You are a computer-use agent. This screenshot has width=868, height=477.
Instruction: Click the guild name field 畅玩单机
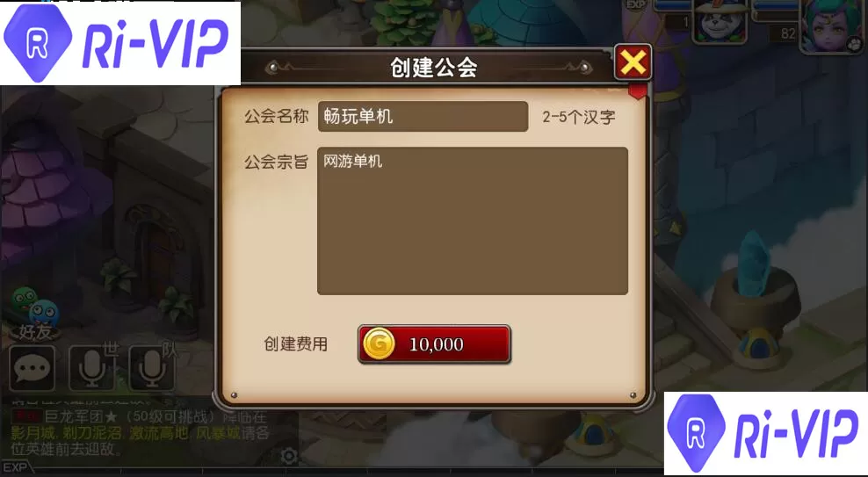[423, 116]
